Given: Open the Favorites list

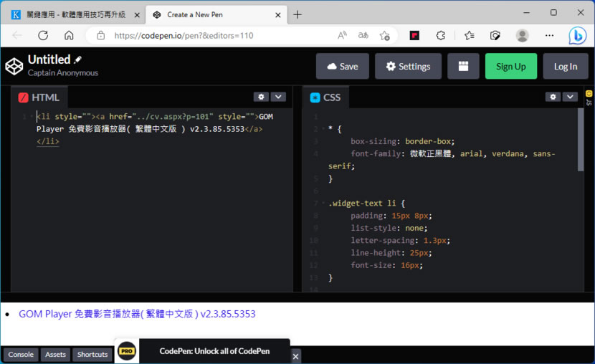Looking at the screenshot, I should point(470,36).
